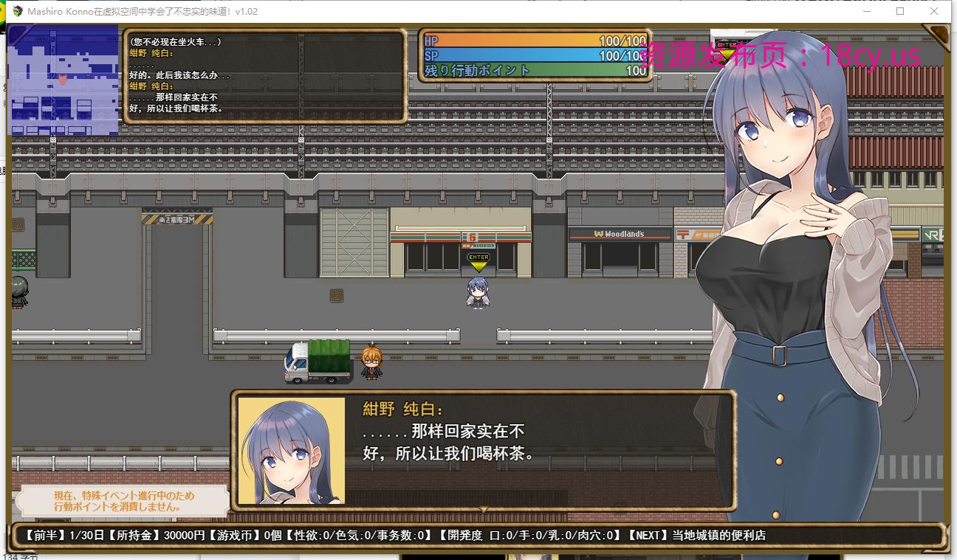957x560 pixels.
Task: Click the convenience store entrance doors
Action: (478, 258)
